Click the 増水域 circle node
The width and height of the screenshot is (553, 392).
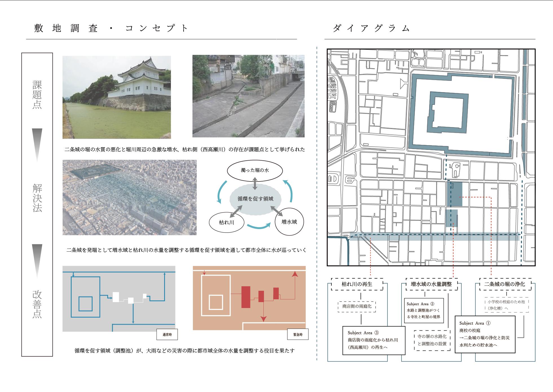[289, 222]
